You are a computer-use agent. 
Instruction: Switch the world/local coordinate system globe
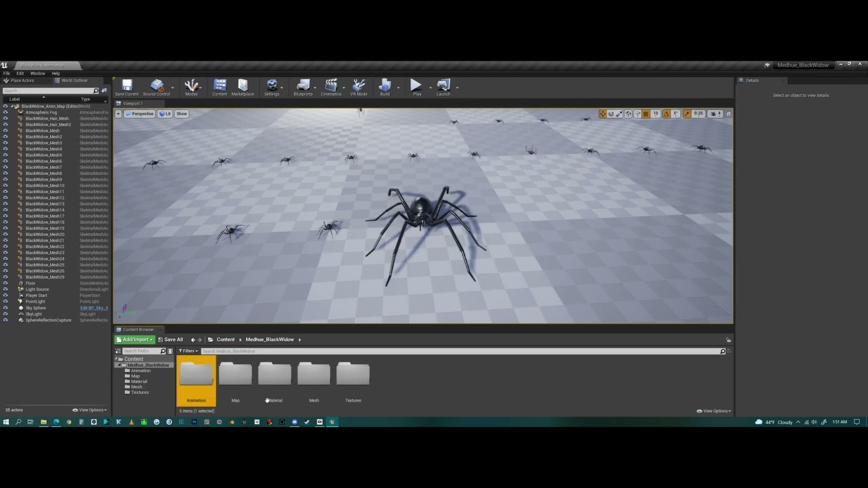point(628,114)
